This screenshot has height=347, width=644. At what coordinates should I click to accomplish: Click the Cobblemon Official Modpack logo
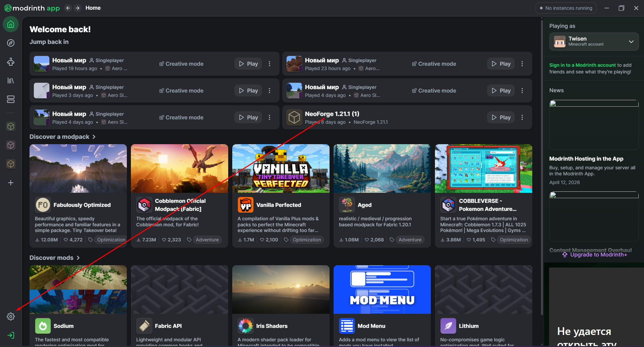tap(144, 205)
